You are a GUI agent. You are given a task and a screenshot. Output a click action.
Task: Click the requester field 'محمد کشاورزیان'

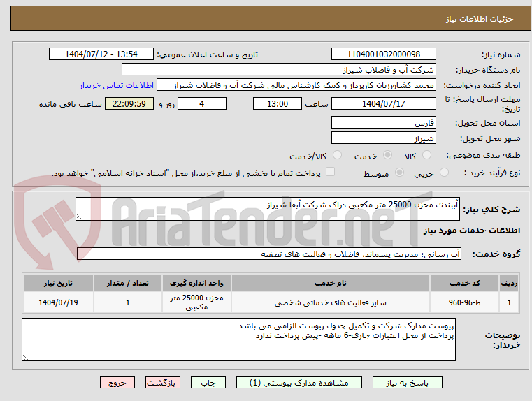point(296,85)
